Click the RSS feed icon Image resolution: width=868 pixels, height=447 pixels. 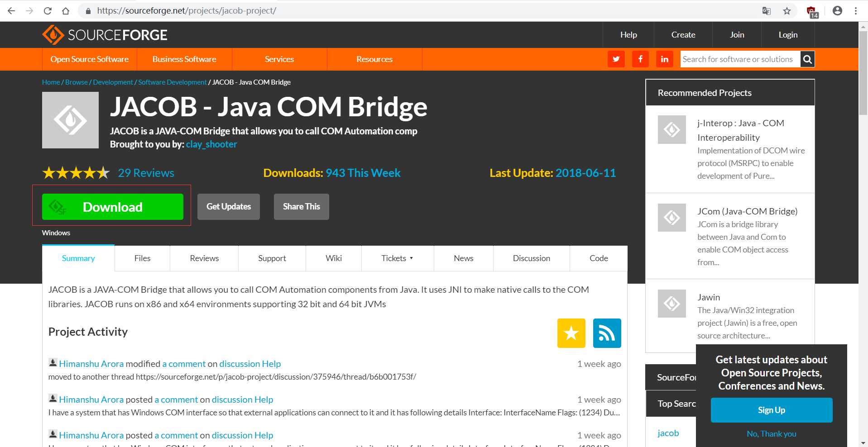(607, 333)
